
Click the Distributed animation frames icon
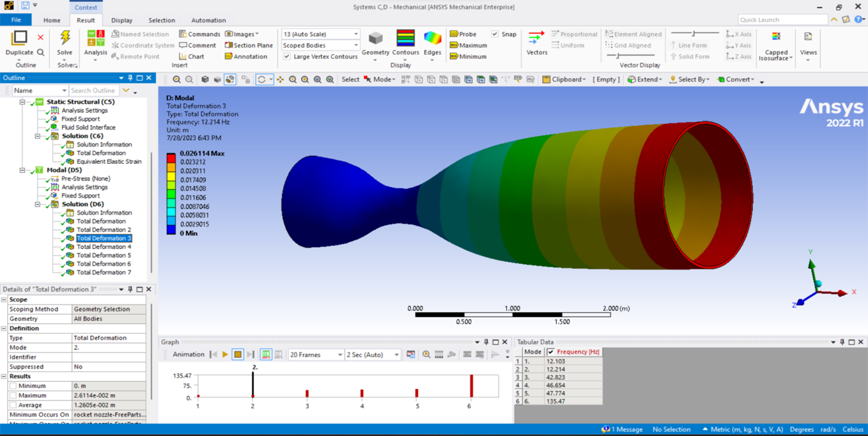[266, 355]
